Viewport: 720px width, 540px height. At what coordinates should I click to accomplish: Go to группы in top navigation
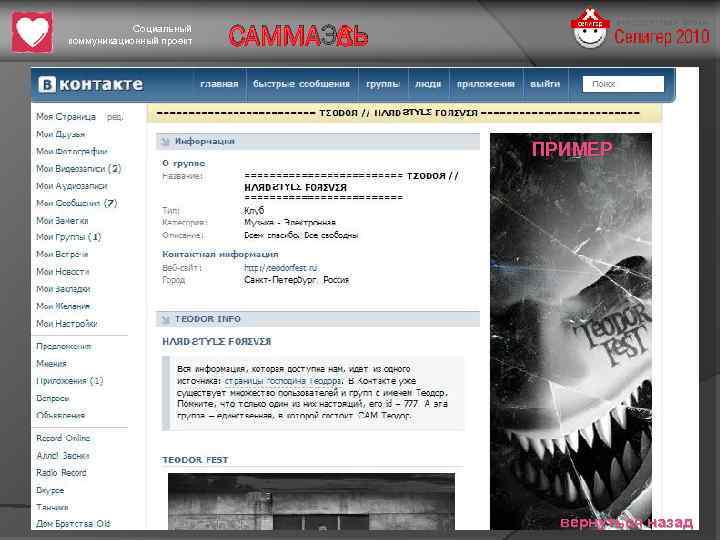(x=382, y=84)
